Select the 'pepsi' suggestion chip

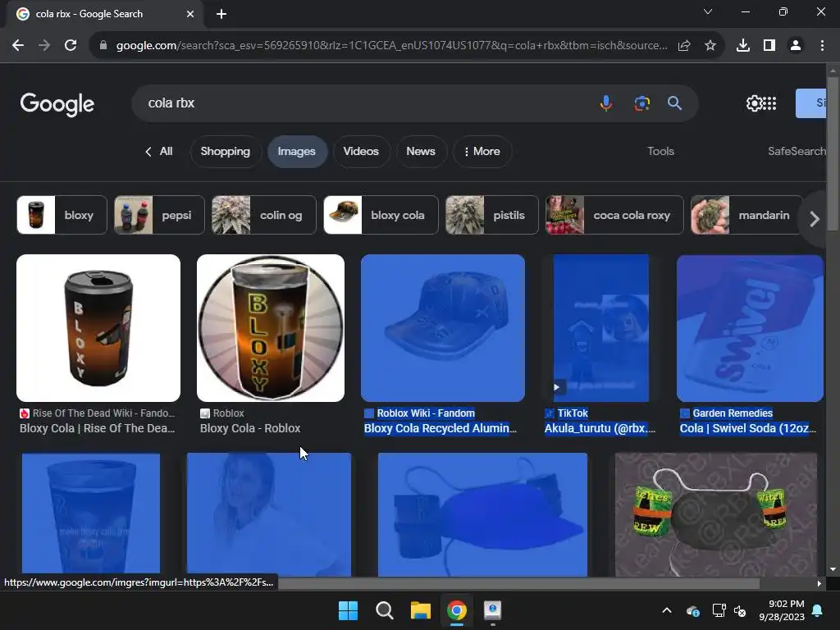pyautogui.click(x=159, y=215)
